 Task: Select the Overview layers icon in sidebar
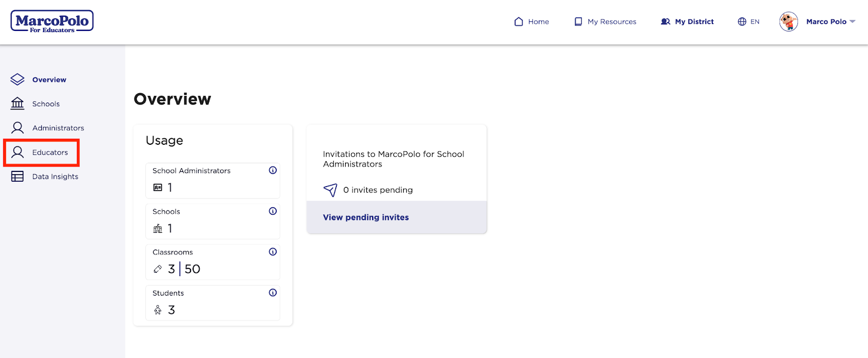(x=17, y=79)
